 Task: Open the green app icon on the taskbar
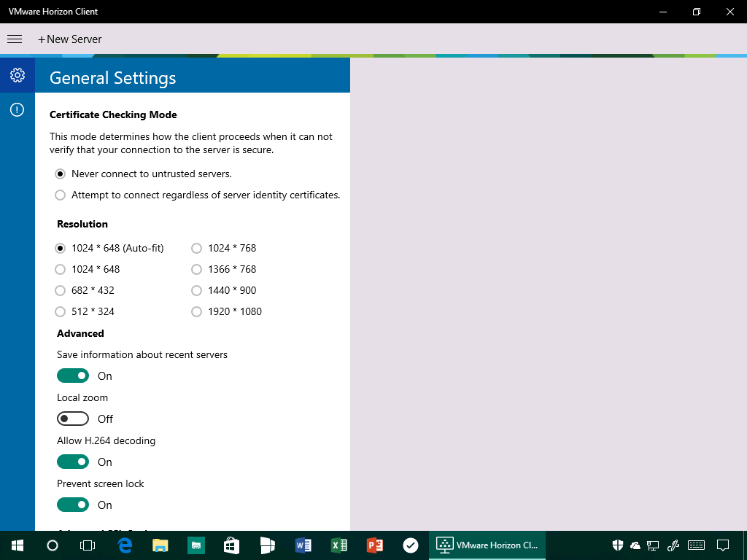[196, 545]
